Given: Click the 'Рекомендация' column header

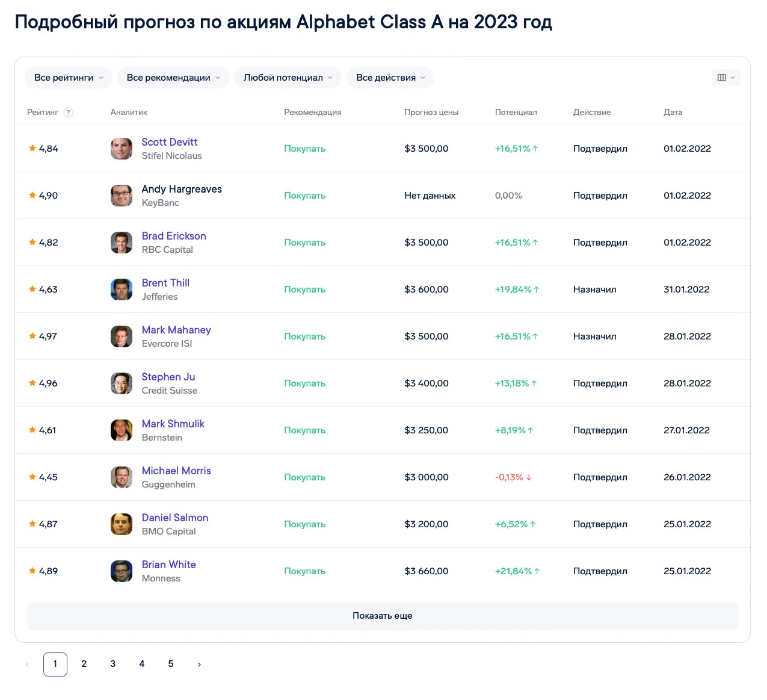Looking at the screenshot, I should click(x=313, y=113).
